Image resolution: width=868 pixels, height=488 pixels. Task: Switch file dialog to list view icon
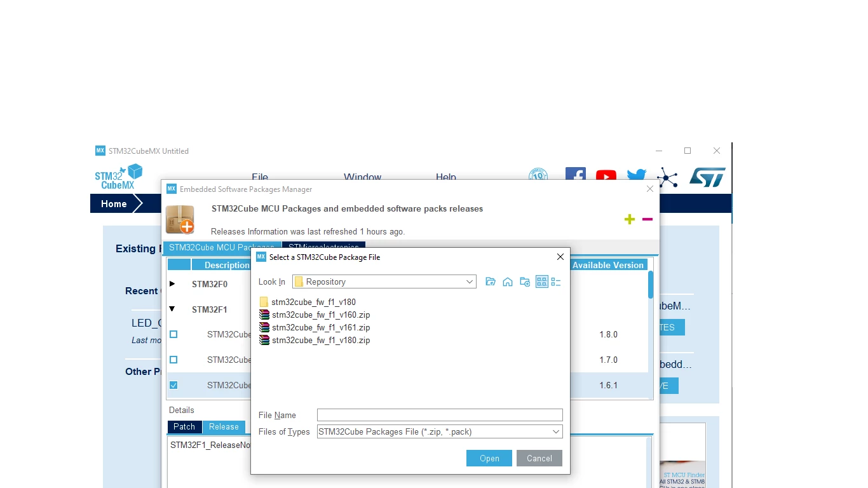tap(541, 282)
